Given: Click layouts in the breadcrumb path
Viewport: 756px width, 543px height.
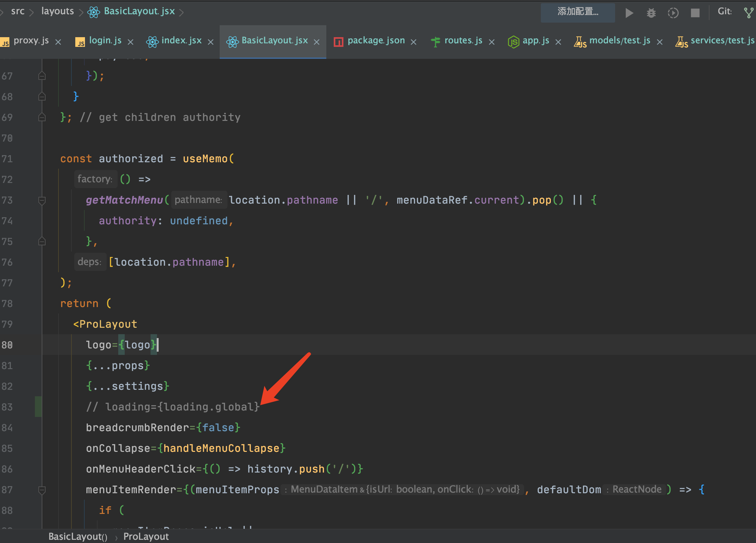Looking at the screenshot, I should tap(57, 11).
